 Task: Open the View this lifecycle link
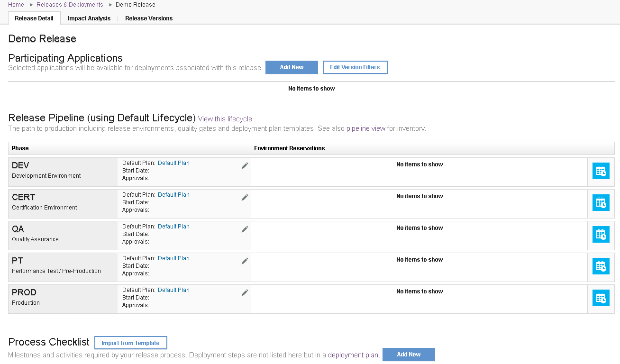click(225, 118)
